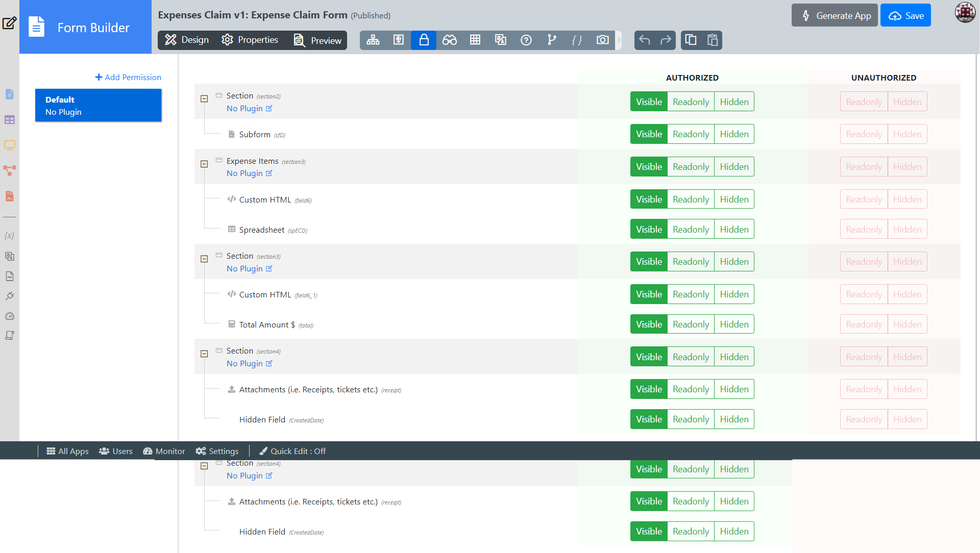Image resolution: width=980 pixels, height=553 pixels.
Task: Click the Add Permission link
Action: 128,77
